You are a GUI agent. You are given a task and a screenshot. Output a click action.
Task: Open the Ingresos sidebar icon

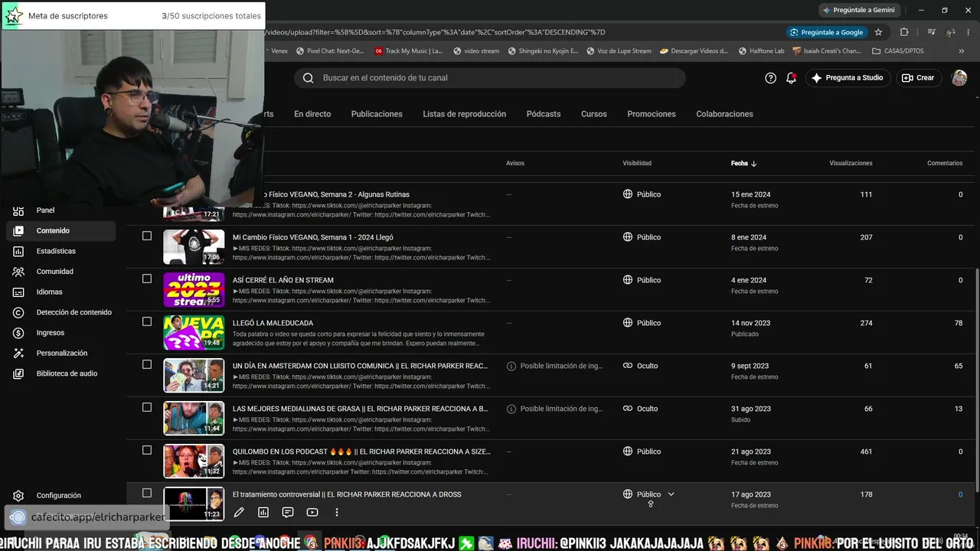(x=19, y=333)
